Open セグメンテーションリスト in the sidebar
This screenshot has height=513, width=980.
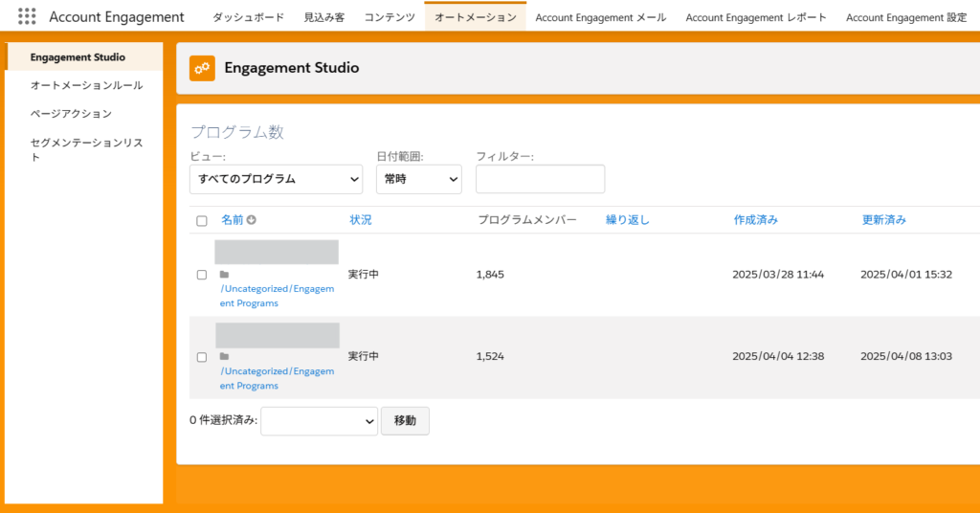86,150
